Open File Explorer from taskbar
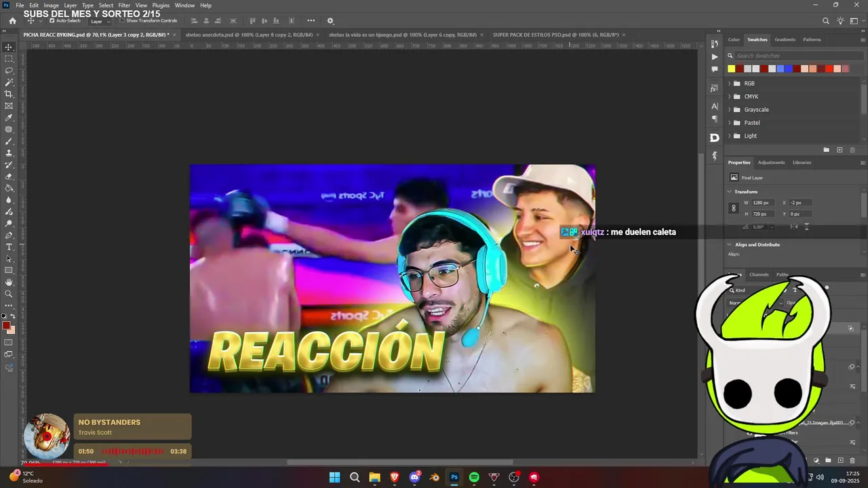The image size is (868, 488). pos(374,477)
